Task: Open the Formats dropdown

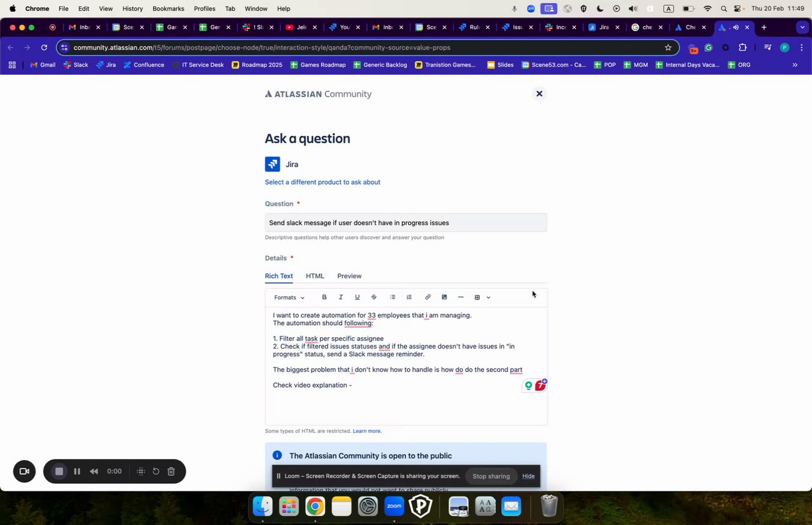Action: 289,297
